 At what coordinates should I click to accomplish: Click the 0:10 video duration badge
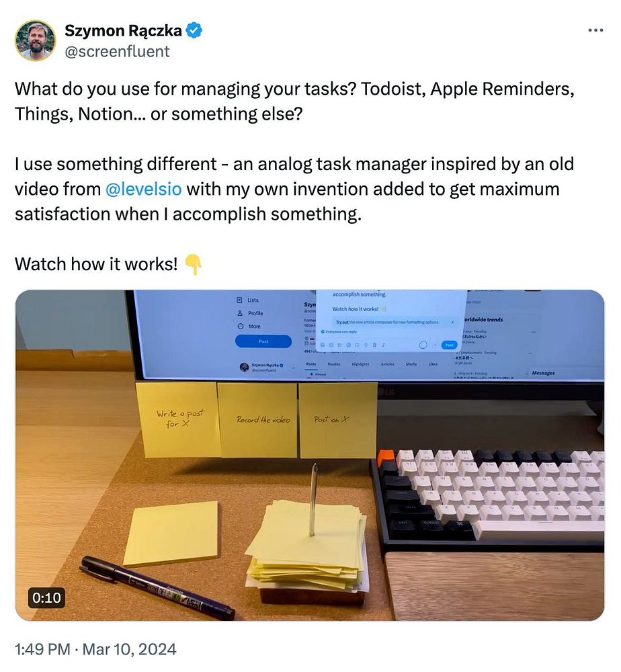click(x=47, y=597)
